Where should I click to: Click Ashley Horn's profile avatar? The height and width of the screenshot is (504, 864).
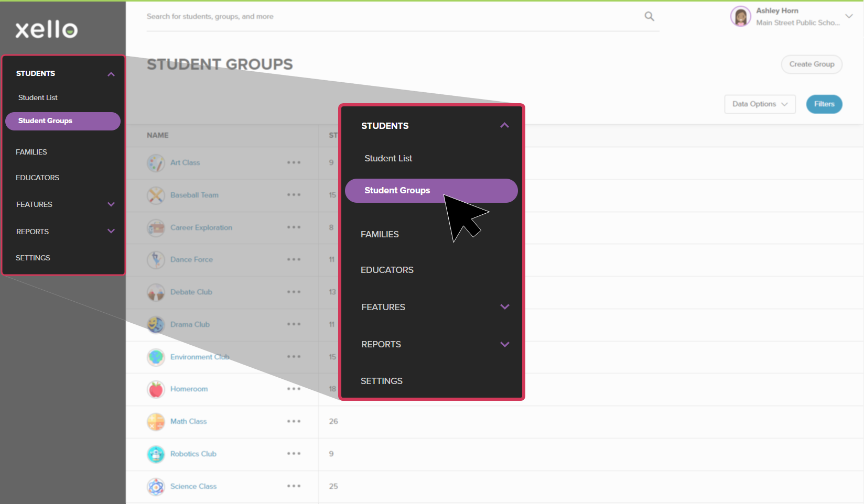coord(740,16)
